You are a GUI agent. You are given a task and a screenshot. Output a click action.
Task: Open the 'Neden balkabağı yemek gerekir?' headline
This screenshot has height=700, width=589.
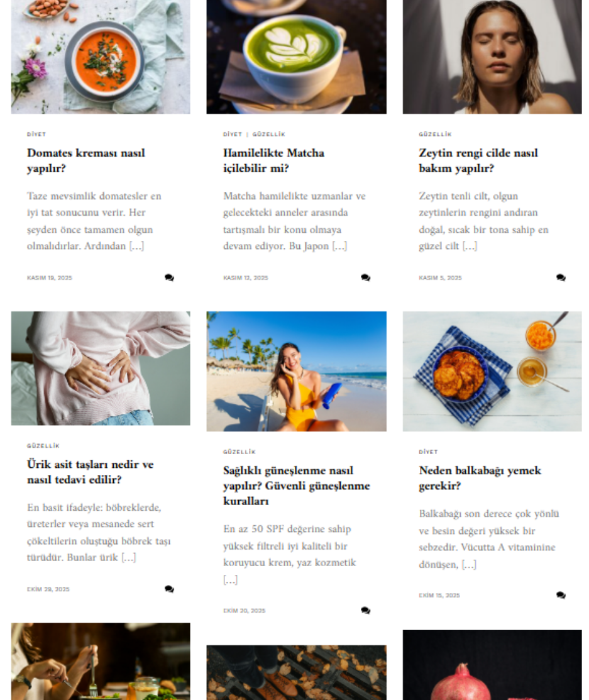480,478
